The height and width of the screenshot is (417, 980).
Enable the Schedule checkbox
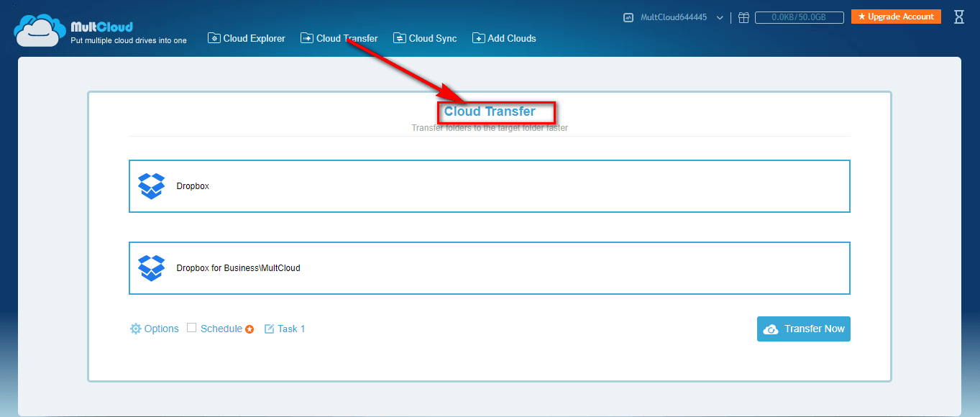point(192,328)
